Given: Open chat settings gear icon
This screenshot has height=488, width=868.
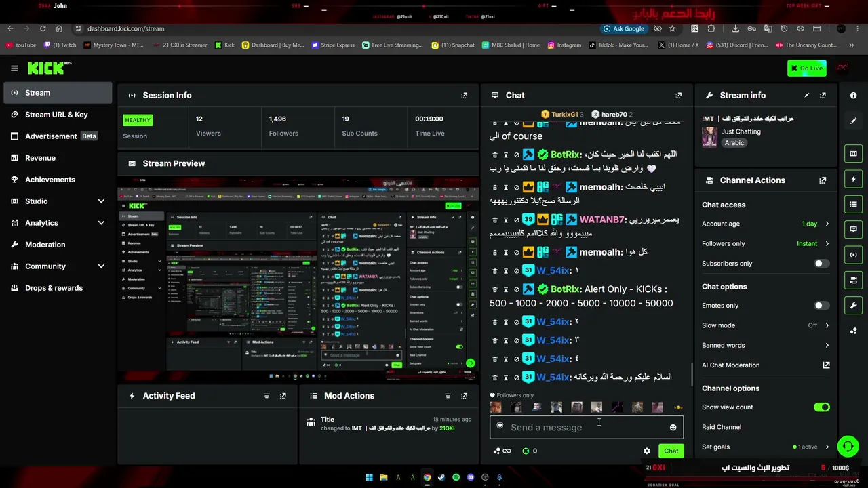Looking at the screenshot, I should (x=646, y=451).
